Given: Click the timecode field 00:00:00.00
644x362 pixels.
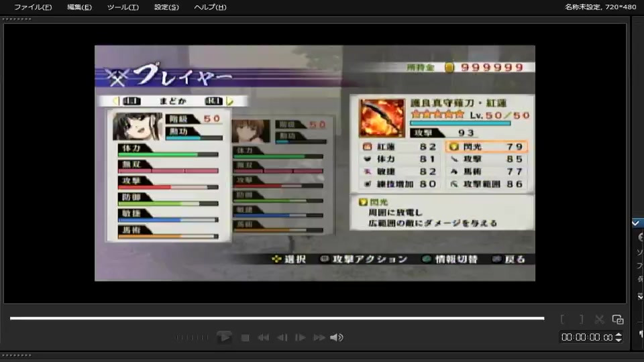Looking at the screenshot, I should 587,337.
